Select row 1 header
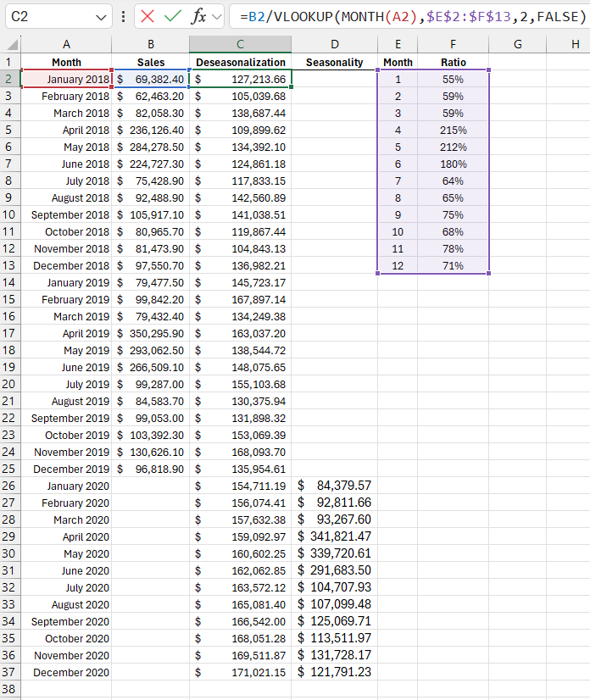 coord(10,62)
